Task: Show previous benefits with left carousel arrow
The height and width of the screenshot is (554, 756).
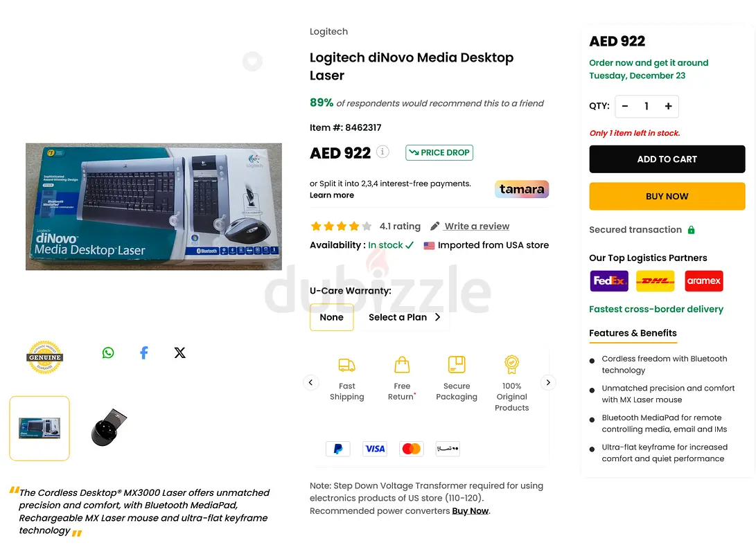Action: 310,382
